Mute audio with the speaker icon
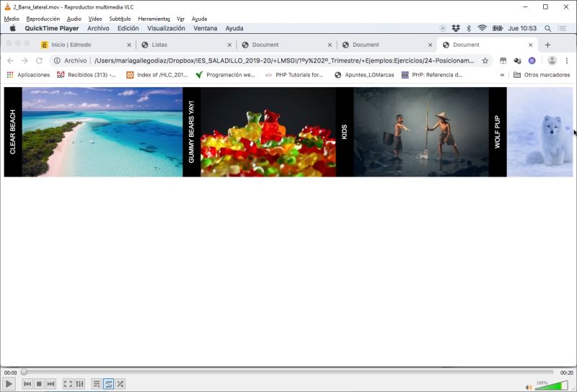The width and height of the screenshot is (577, 392). 529,387
